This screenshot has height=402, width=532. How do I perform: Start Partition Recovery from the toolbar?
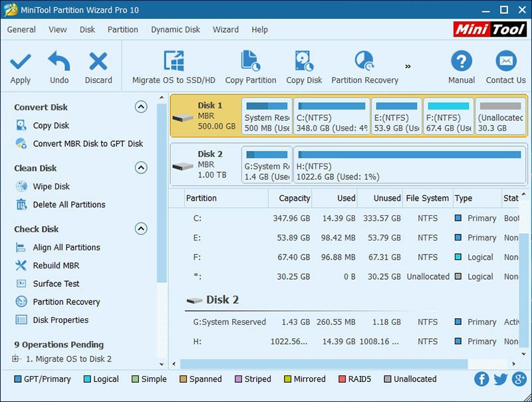click(364, 61)
